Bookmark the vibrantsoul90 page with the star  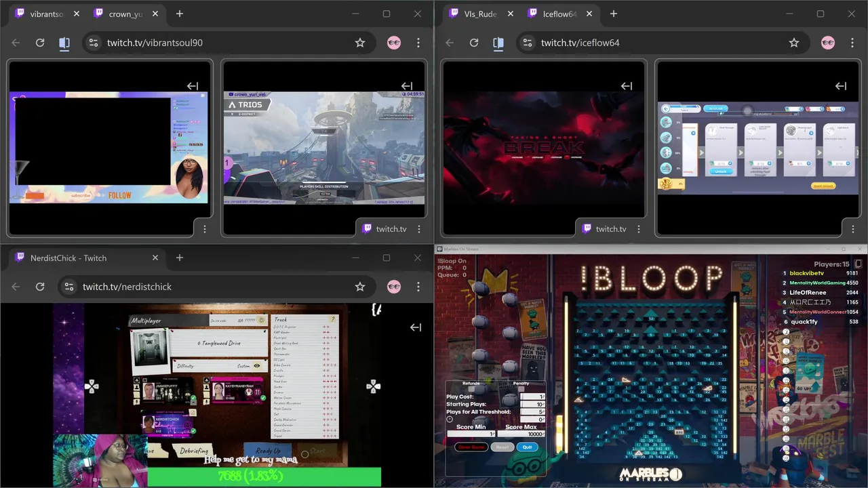point(360,43)
